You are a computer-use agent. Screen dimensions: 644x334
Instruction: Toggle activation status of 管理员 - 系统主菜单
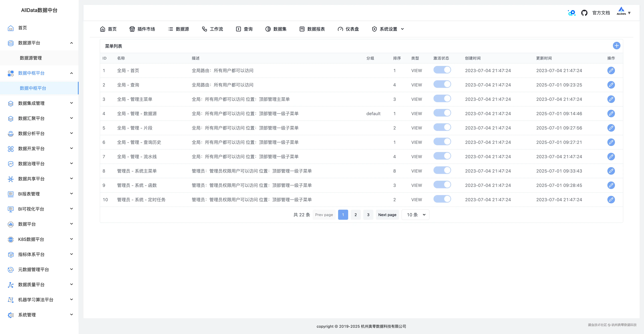point(442,170)
